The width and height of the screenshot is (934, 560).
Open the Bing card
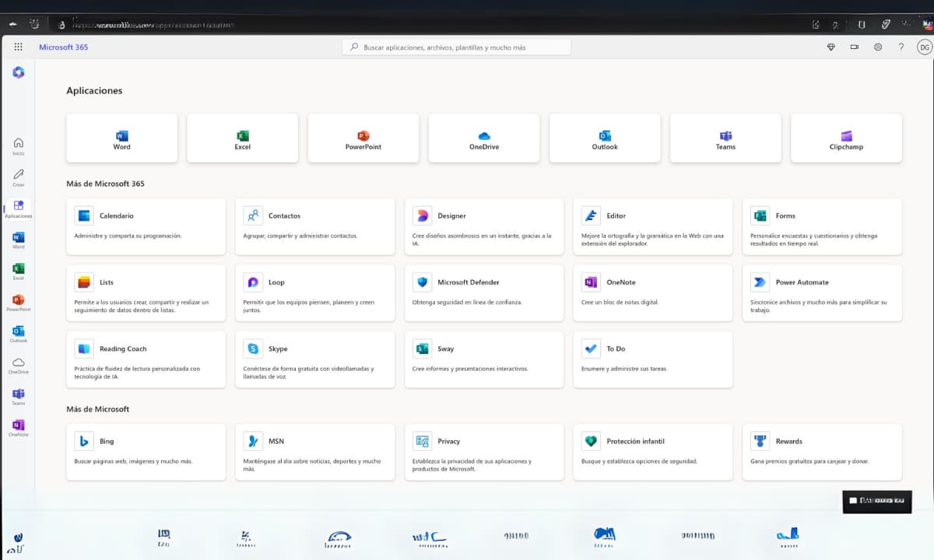coord(146,452)
